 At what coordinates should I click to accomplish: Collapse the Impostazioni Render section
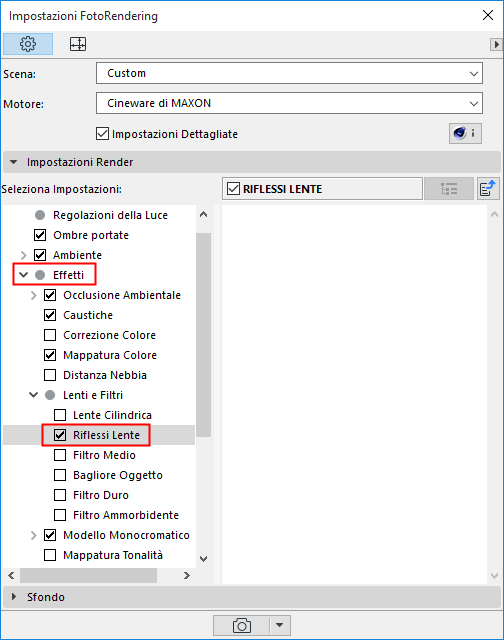pos(14,162)
